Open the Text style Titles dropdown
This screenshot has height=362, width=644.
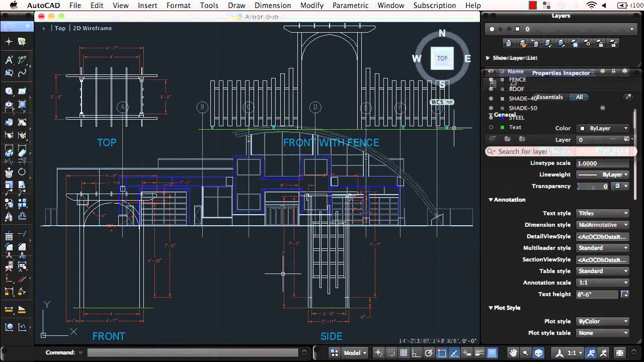pos(603,213)
